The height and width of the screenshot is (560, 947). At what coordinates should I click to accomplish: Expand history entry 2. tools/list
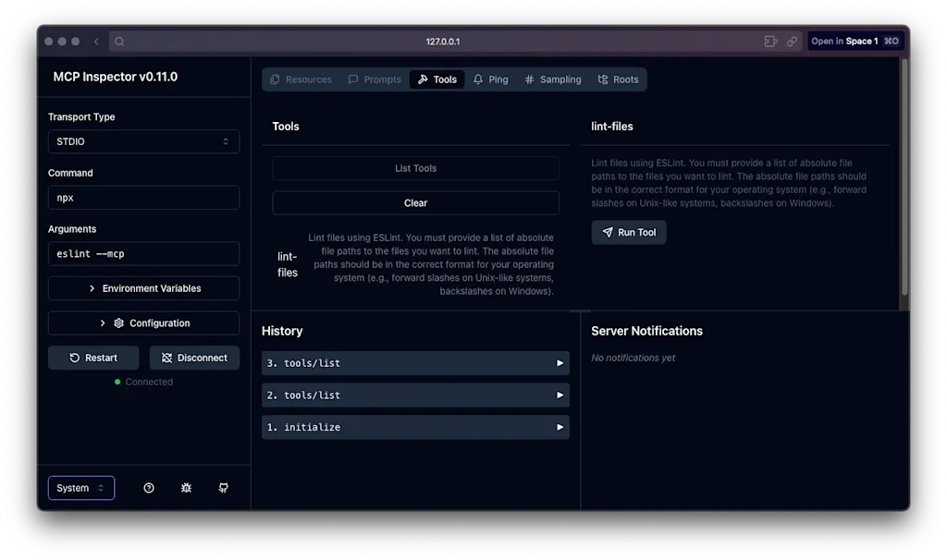415,396
